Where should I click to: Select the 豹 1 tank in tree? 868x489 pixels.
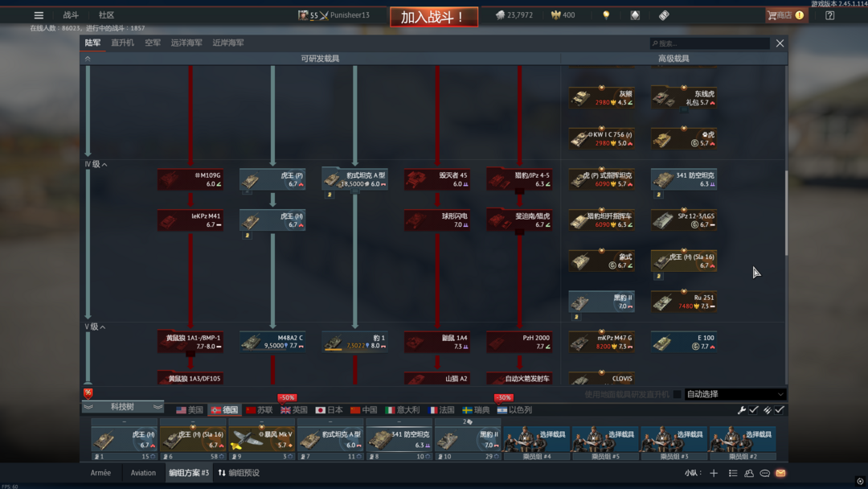pos(355,342)
